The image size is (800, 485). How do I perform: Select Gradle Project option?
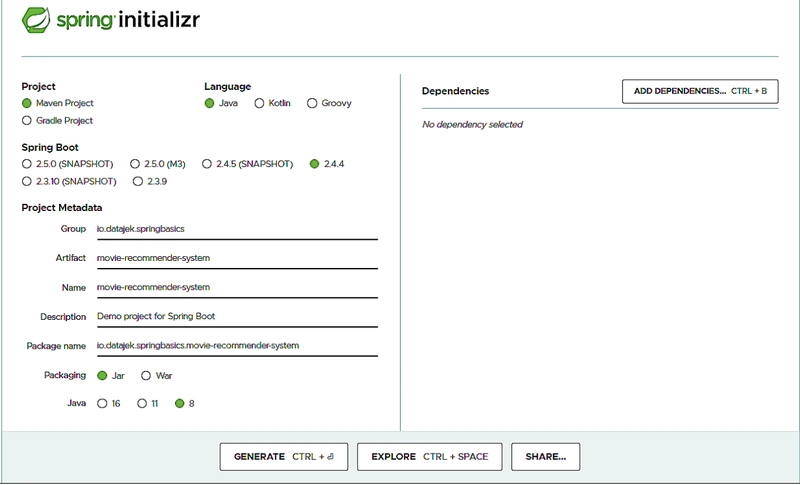pos(27,121)
